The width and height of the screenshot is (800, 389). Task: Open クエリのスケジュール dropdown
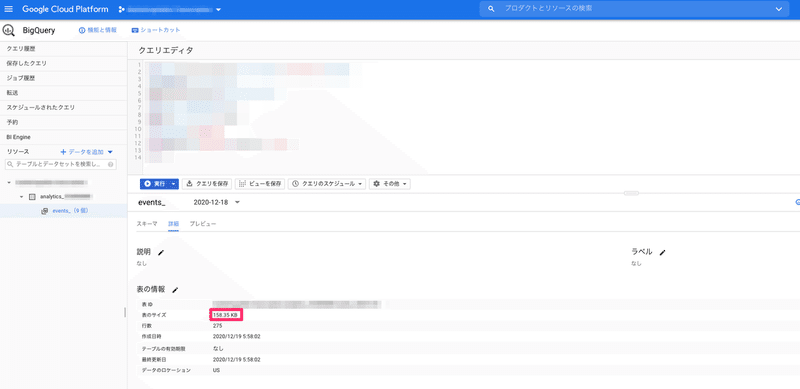327,183
